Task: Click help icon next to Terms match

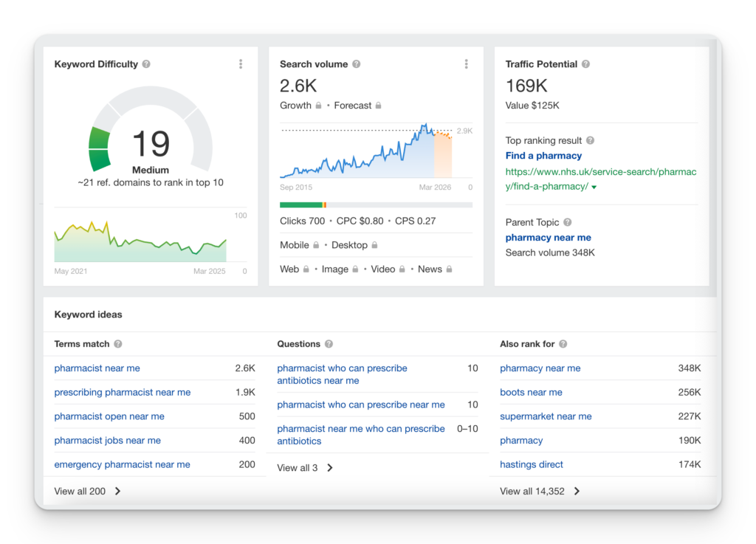Action: (x=118, y=344)
